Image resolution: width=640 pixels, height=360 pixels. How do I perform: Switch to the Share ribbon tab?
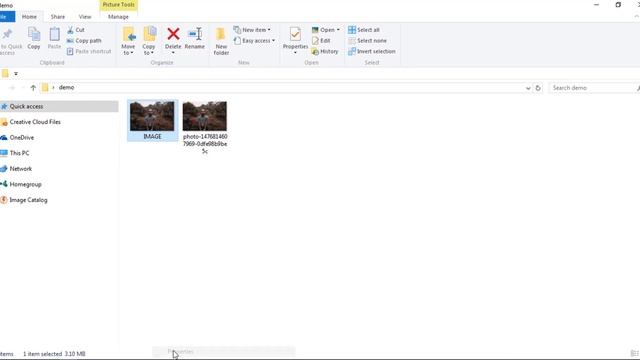pyautogui.click(x=58, y=17)
